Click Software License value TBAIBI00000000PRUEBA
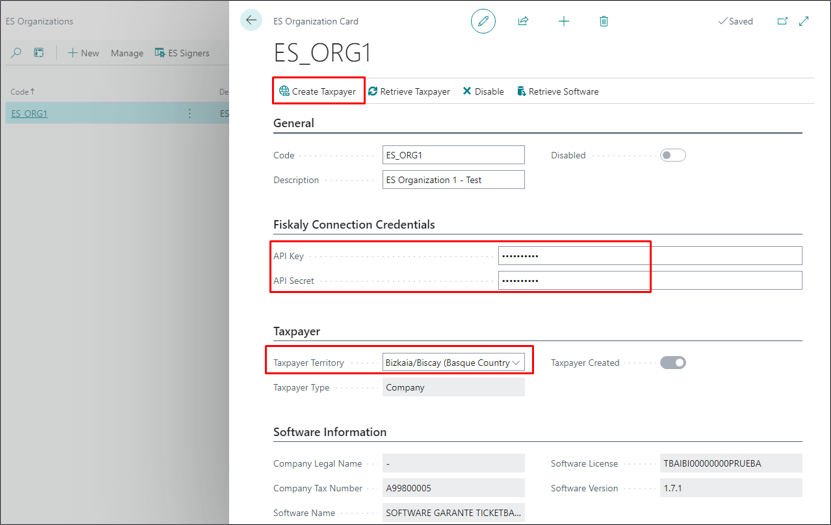Viewport: 831px width, 525px height. coord(731,464)
